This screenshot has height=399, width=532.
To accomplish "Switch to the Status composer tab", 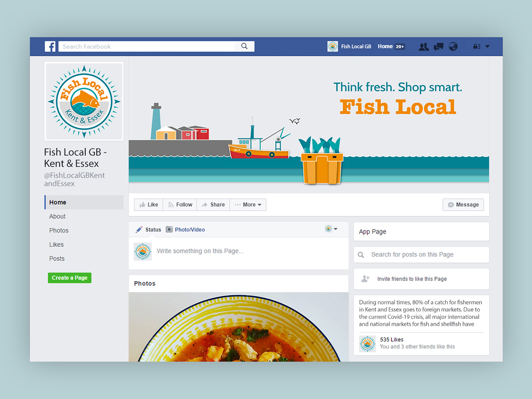I will tap(148, 230).
